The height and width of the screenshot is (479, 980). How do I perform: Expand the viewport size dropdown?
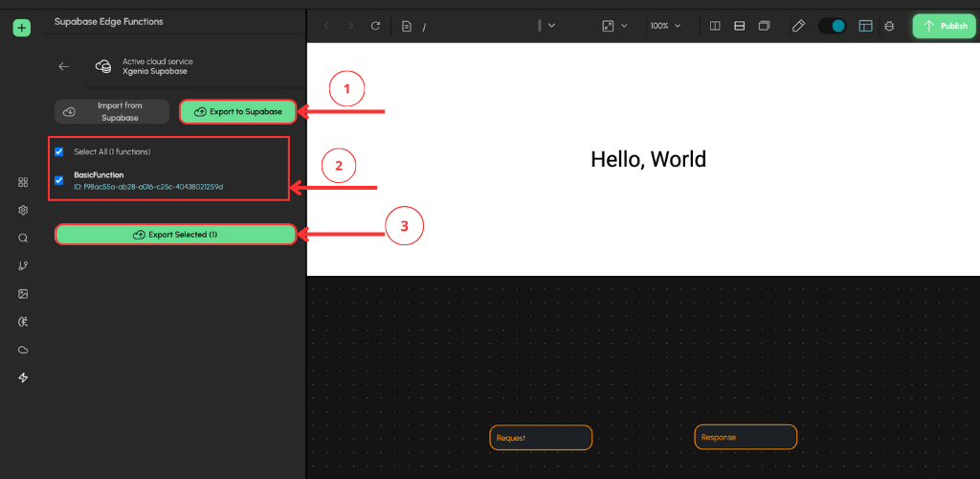[x=614, y=26]
